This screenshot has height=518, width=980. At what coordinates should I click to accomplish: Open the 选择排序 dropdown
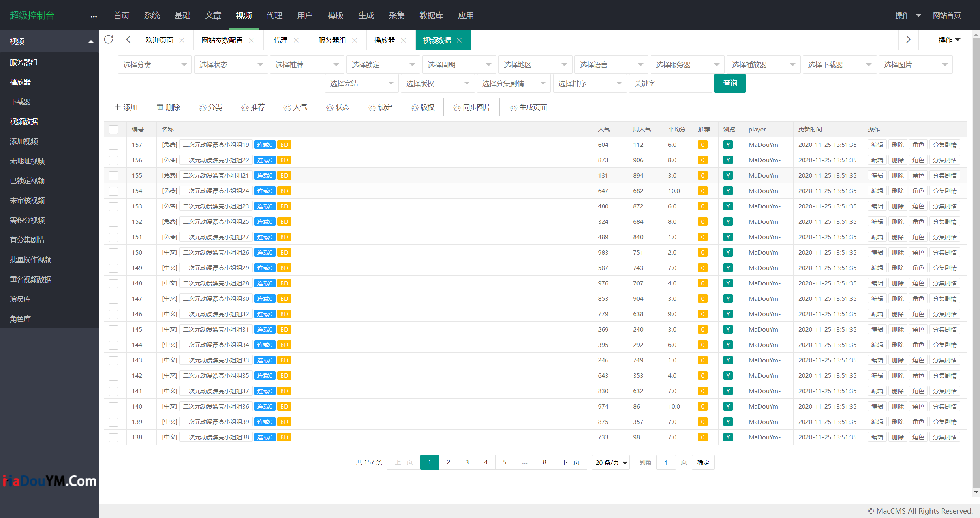point(590,84)
